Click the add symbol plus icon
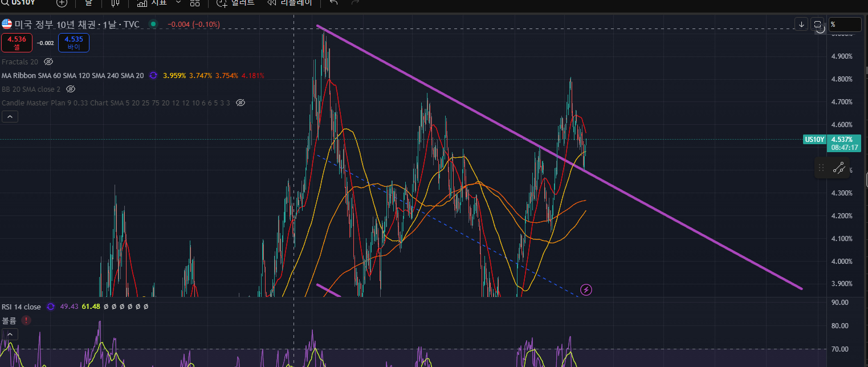This screenshot has height=367, width=868. (62, 3)
